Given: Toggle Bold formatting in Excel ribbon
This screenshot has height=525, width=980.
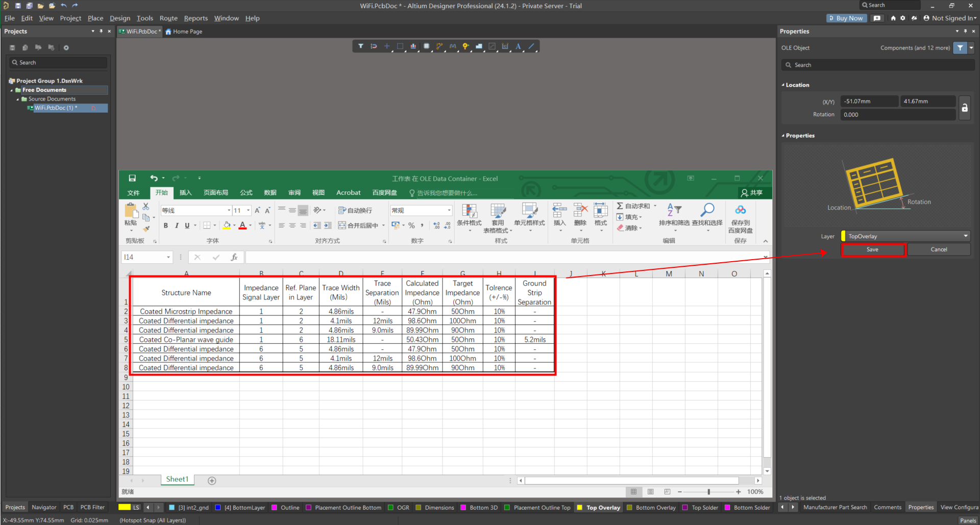Looking at the screenshot, I should (165, 226).
